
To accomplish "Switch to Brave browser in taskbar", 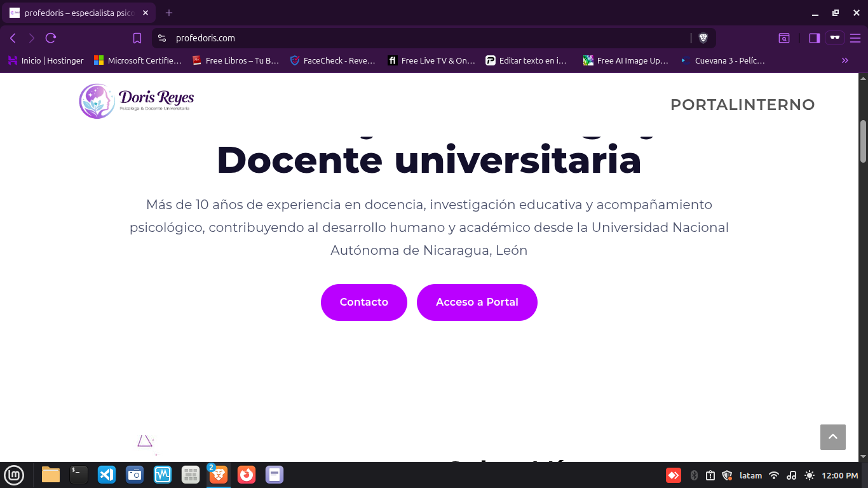I will click(x=219, y=475).
